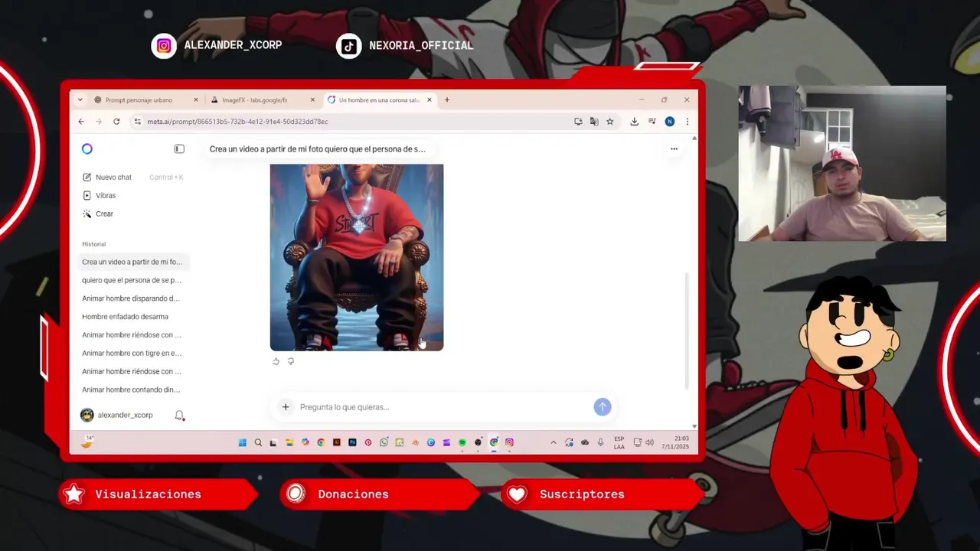Click the translate page icon in address bar
Viewport: 980px width, 551px height.
coord(594,122)
